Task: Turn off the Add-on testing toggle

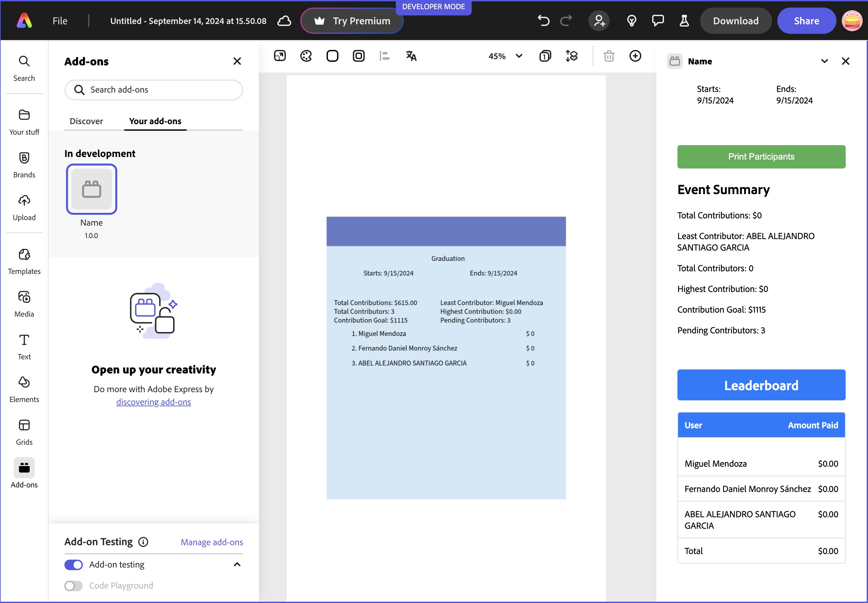Action: coord(73,565)
